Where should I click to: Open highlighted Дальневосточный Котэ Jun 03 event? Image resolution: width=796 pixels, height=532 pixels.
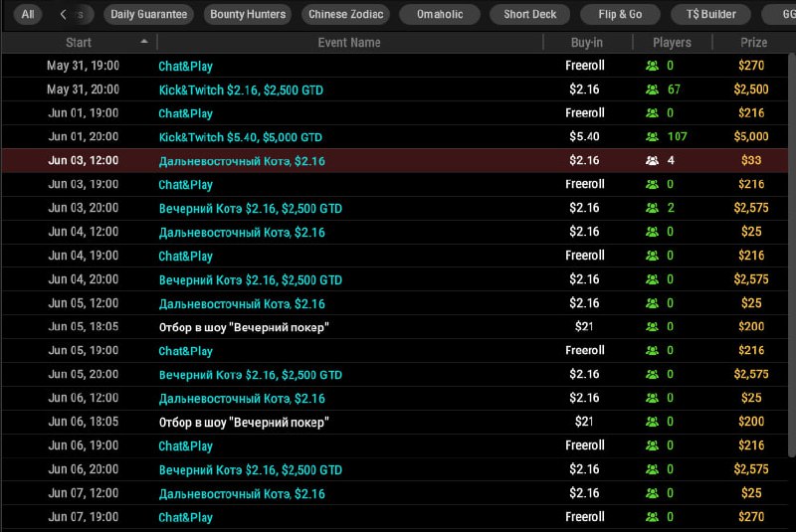[x=242, y=161]
